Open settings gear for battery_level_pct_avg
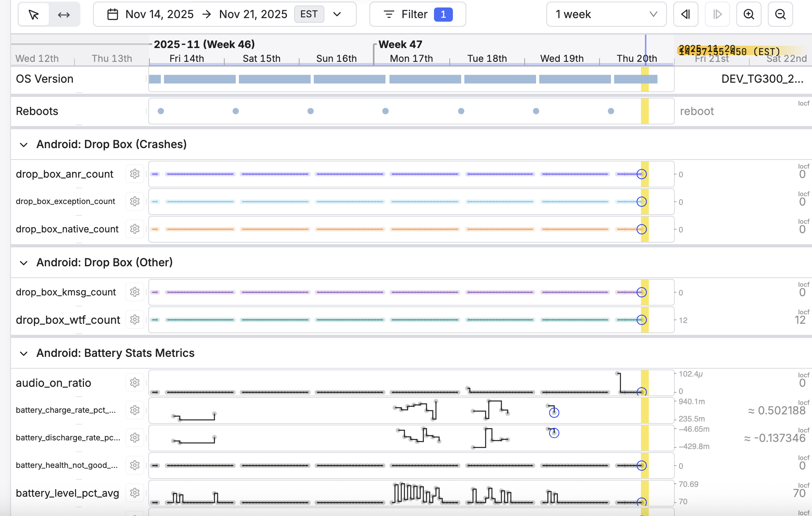The image size is (812, 516). (x=135, y=493)
